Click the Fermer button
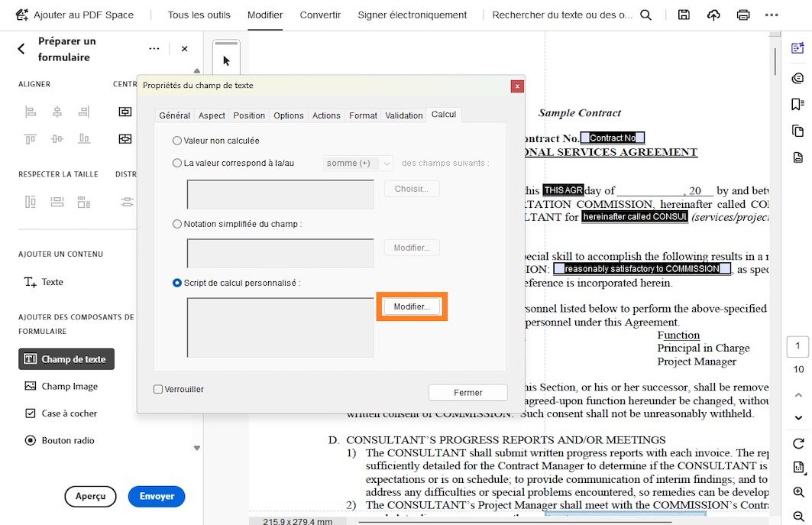Image resolution: width=812 pixels, height=525 pixels. coord(468,392)
